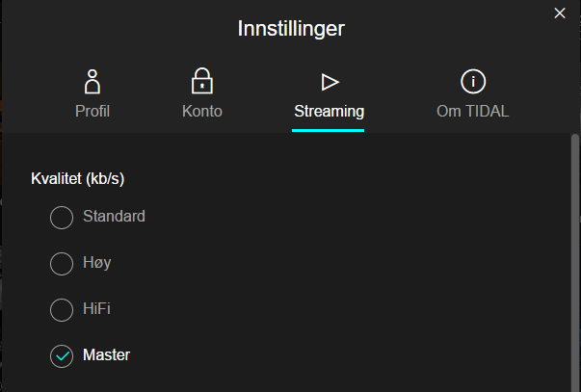This screenshot has height=392, width=581.
Task: Click the Master quality text label
Action: (106, 355)
